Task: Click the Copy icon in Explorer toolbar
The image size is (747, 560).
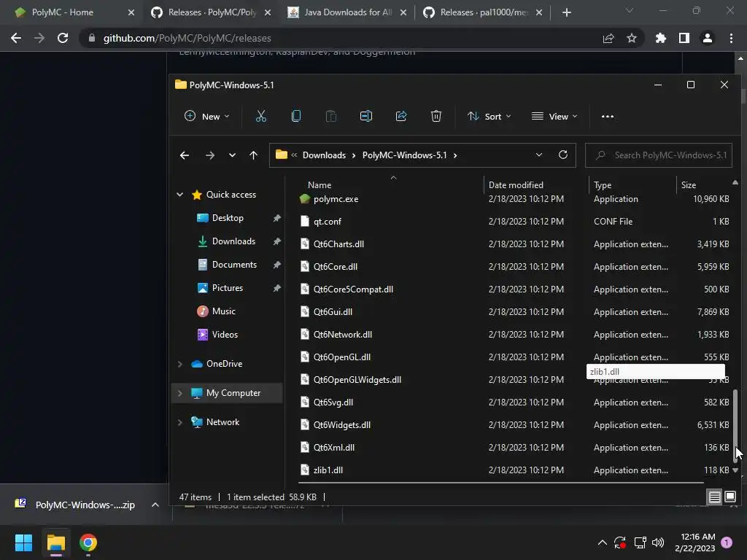Action: (296, 116)
